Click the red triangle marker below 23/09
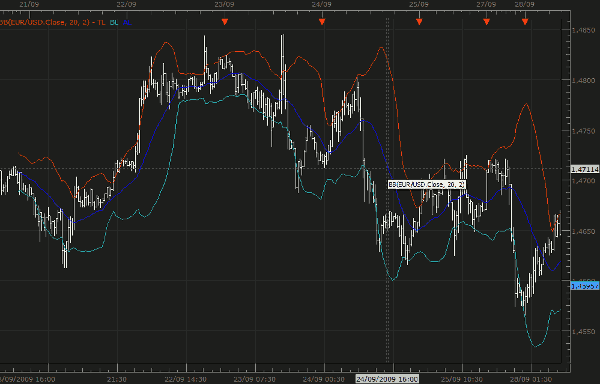Screen dimensions: 600x384 click(225, 22)
